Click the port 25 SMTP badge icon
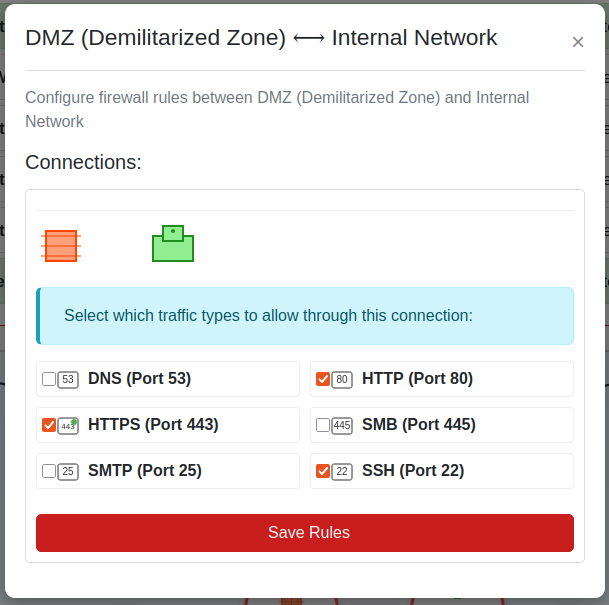 (x=68, y=471)
